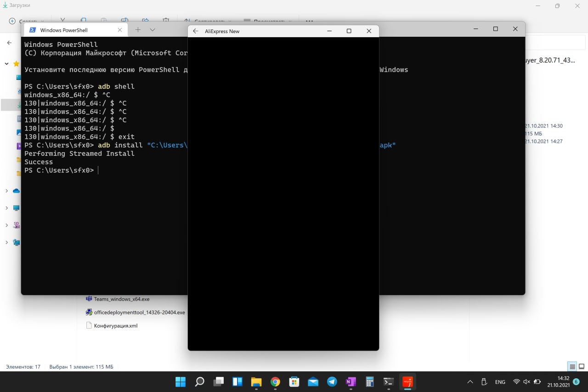Click the USB safely remove tray icon
Screen dimensions: 588x392
[x=484, y=382]
